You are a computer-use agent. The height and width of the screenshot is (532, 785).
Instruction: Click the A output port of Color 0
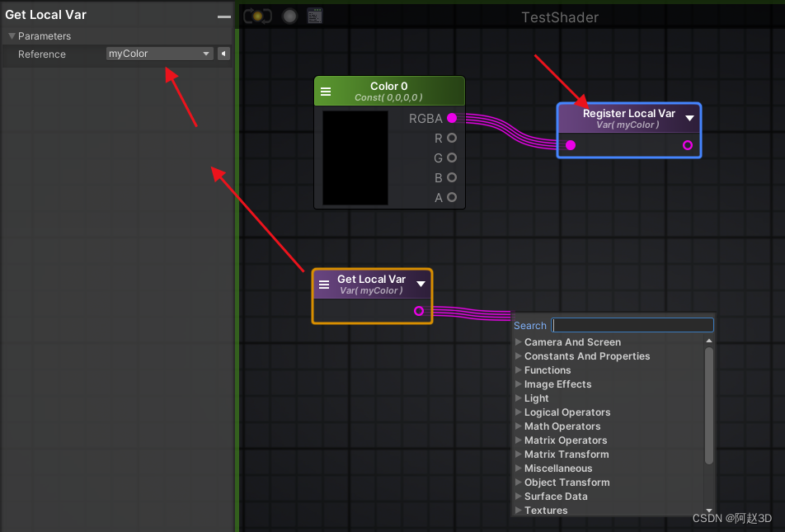[452, 197]
